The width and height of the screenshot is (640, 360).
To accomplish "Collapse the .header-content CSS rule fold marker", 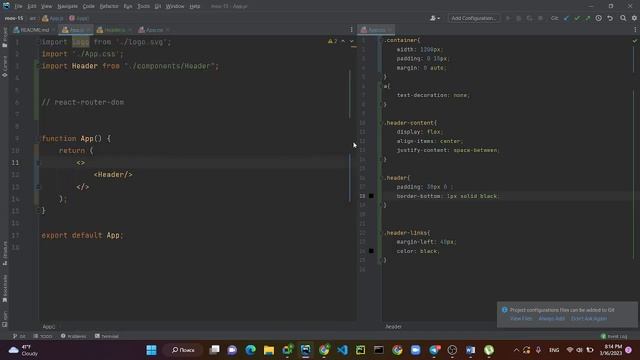I will pyautogui.click(x=381, y=123).
